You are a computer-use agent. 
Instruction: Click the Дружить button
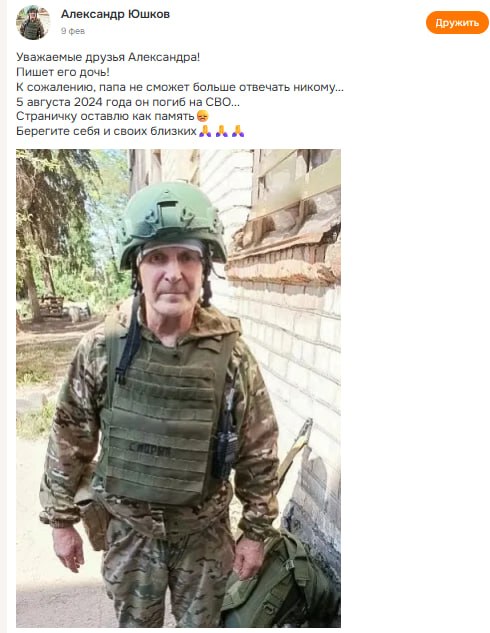tap(457, 23)
